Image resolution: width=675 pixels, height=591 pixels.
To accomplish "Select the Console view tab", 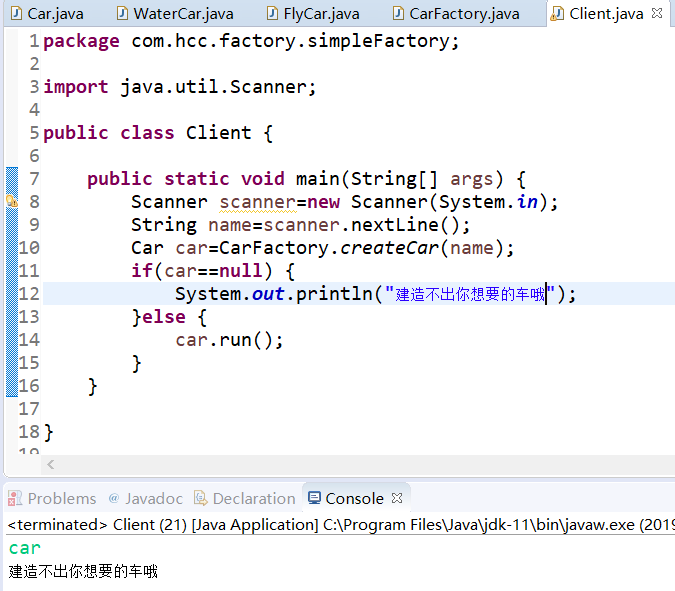I will 354,498.
